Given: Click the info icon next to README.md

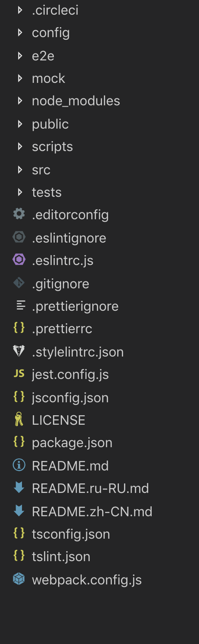Looking at the screenshot, I should point(19,465).
